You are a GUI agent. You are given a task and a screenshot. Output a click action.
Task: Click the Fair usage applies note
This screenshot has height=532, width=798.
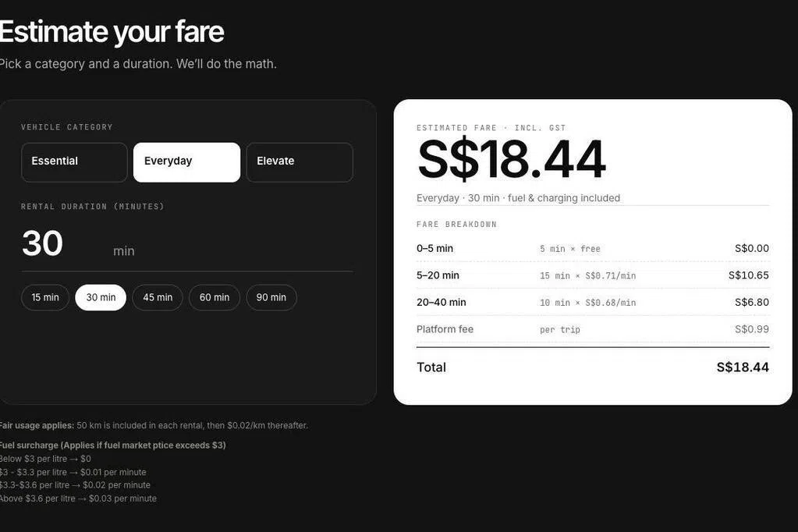point(153,425)
